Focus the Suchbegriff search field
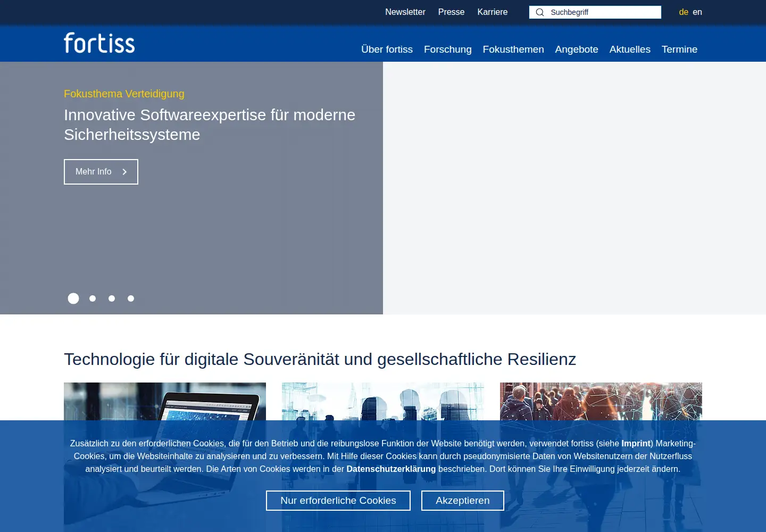Viewport: 766px width, 532px height. [x=595, y=12]
